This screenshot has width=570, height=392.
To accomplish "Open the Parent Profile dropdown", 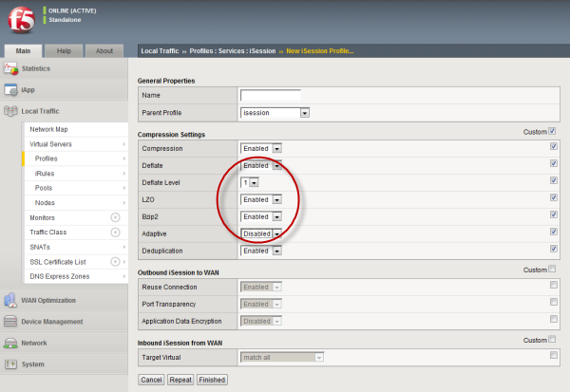I will 275,113.
